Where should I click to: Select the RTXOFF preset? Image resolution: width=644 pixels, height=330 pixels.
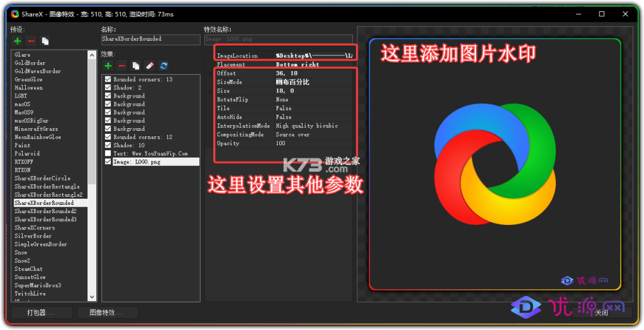point(24,162)
